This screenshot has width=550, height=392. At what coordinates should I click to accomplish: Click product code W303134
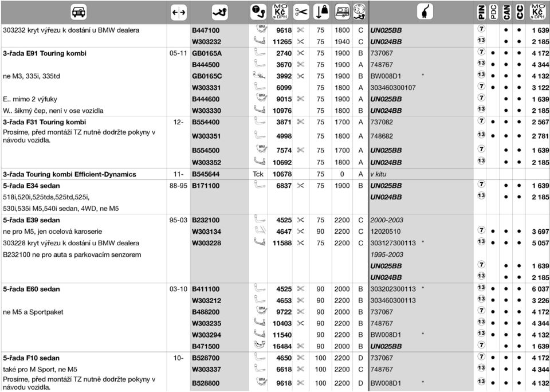coord(207,232)
